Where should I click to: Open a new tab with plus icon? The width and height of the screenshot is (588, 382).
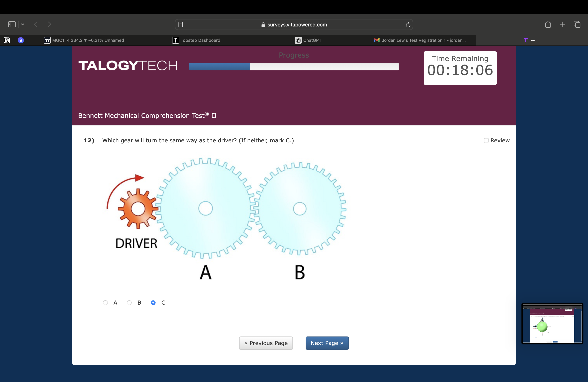click(562, 24)
